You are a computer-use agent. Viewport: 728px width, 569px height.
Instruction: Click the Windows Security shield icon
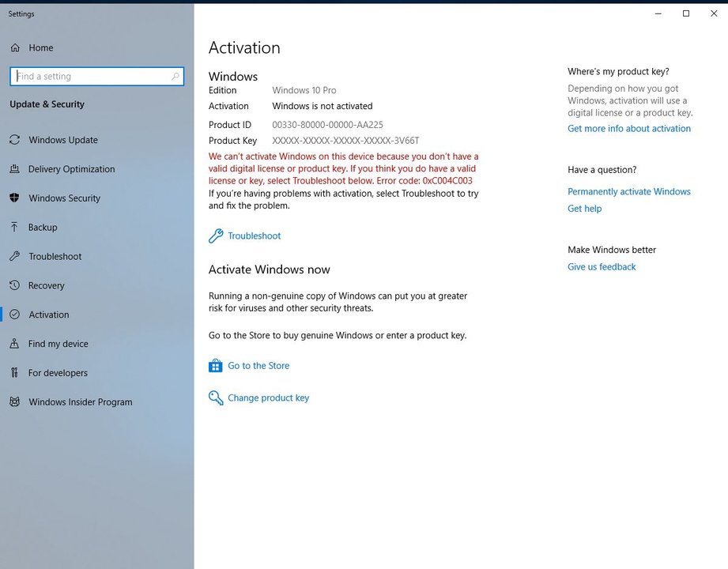[x=15, y=198]
